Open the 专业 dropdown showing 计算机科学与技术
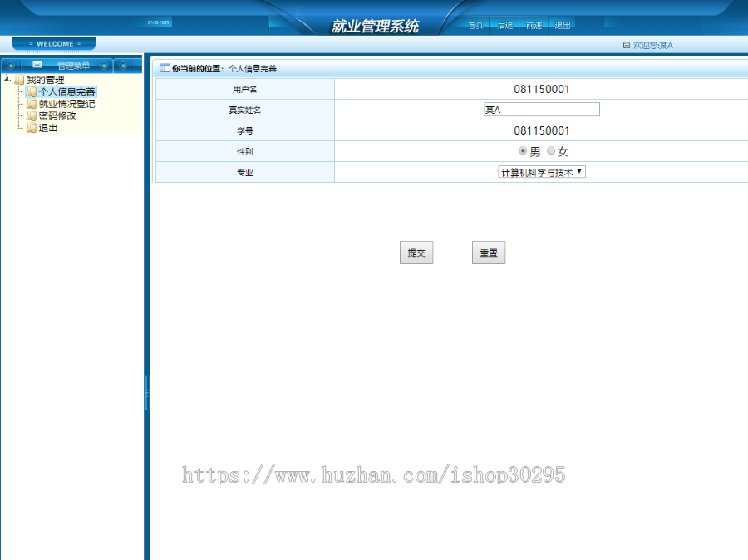 (x=541, y=172)
